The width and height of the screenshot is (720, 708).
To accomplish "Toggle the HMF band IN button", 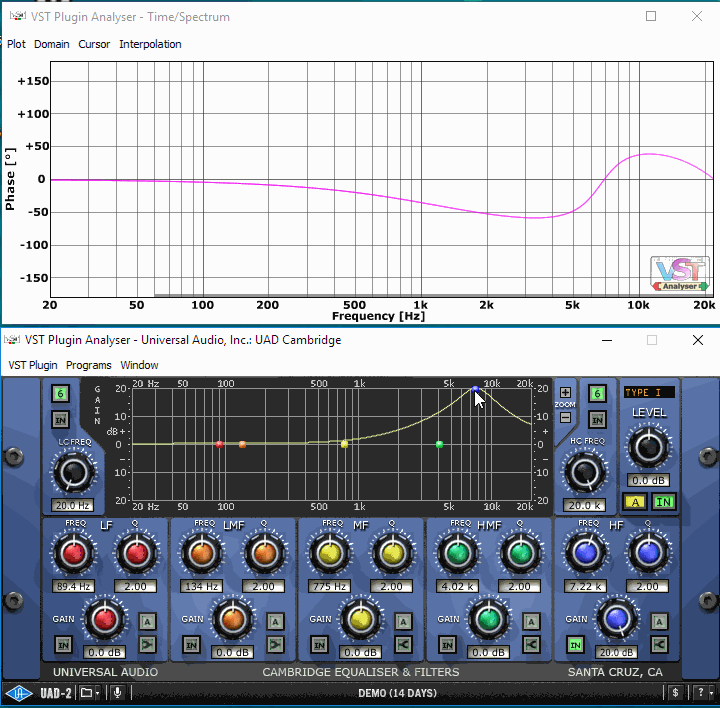I will coord(448,645).
